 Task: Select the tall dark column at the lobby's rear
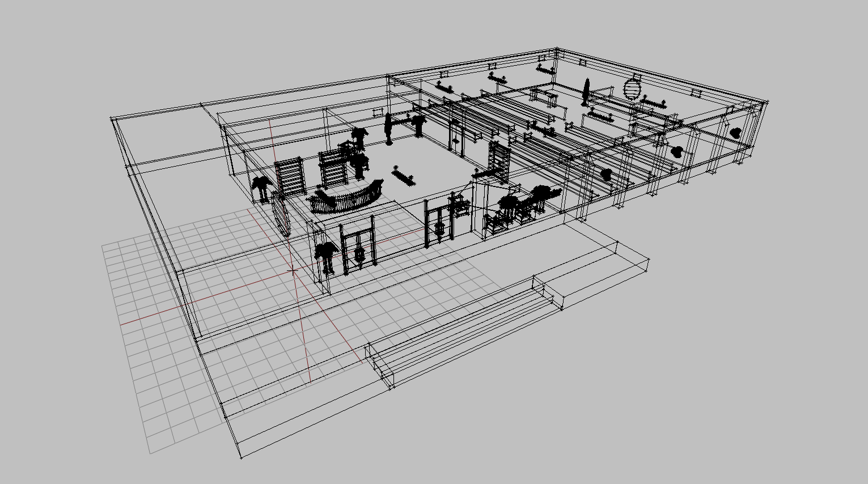389,129
